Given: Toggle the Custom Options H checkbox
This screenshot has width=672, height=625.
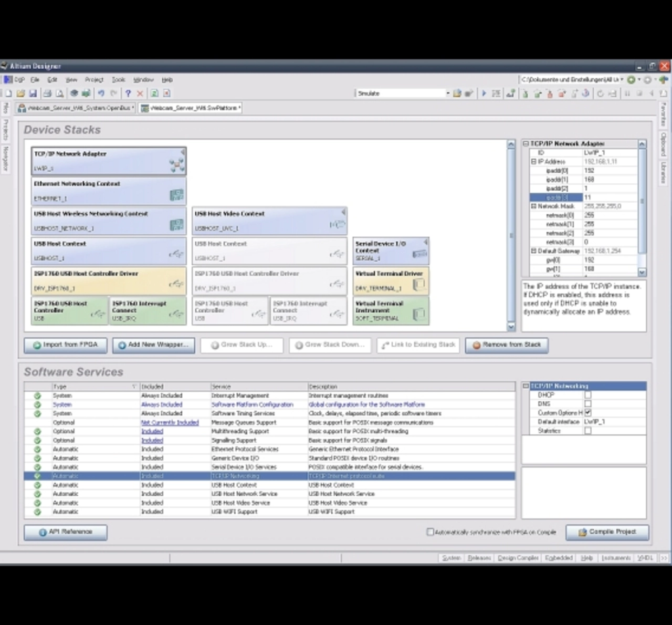Looking at the screenshot, I should [587, 413].
